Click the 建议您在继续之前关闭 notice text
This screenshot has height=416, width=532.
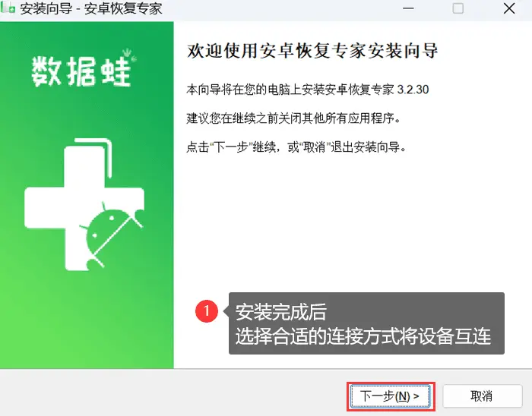(293, 118)
